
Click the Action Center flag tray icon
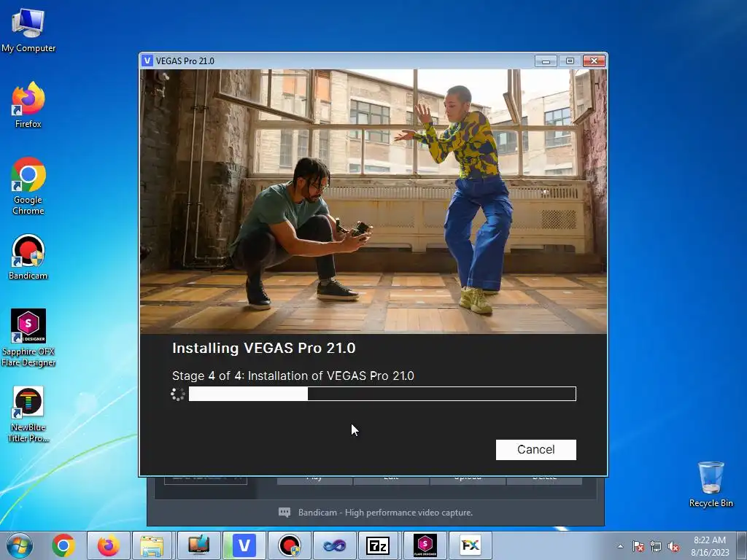click(x=638, y=546)
